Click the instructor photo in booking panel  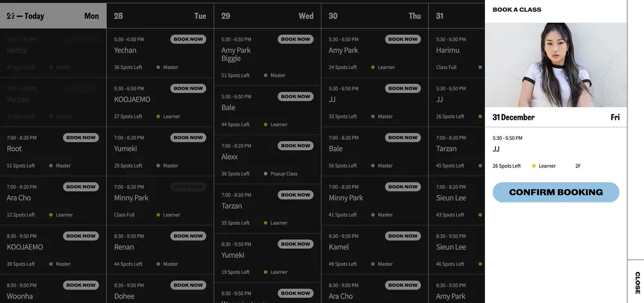[556, 64]
